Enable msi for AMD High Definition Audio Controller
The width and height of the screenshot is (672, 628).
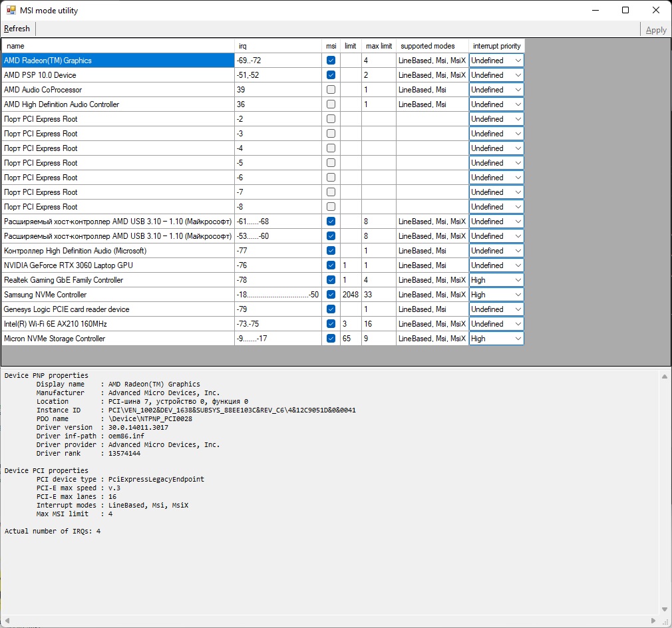(x=331, y=104)
